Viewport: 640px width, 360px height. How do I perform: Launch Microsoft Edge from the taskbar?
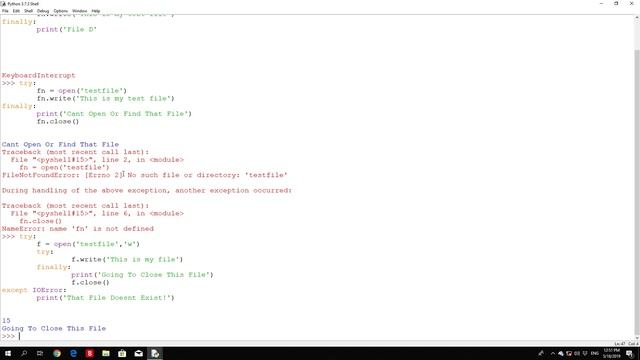point(73,353)
